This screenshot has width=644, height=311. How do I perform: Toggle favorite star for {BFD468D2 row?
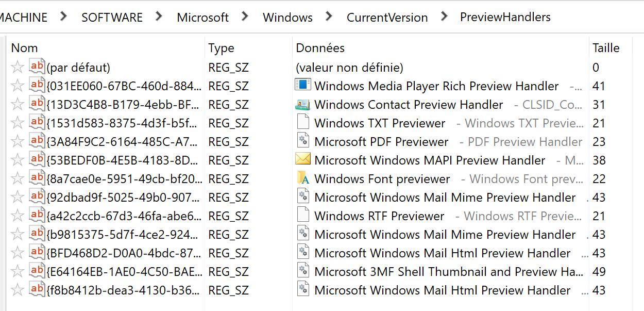(18, 253)
